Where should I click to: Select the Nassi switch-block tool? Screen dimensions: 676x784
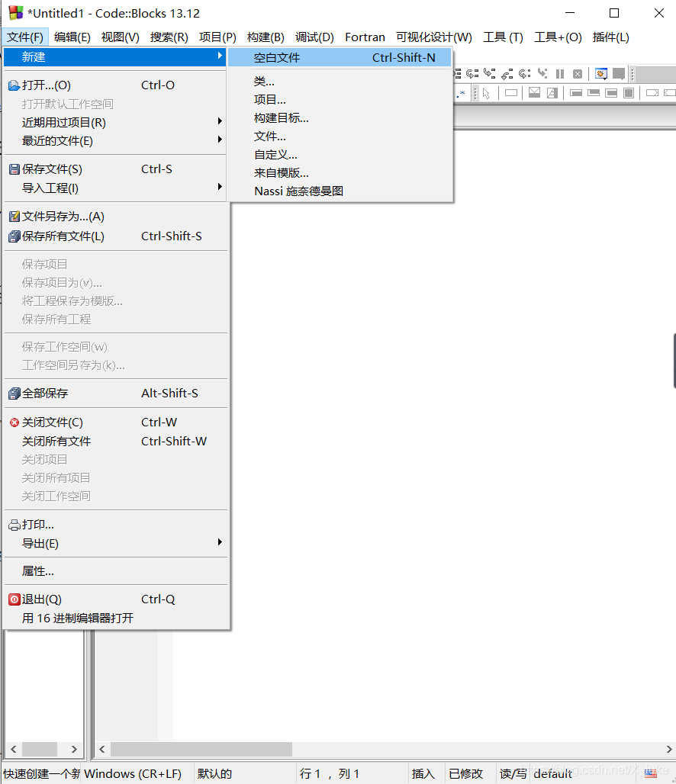click(552, 93)
